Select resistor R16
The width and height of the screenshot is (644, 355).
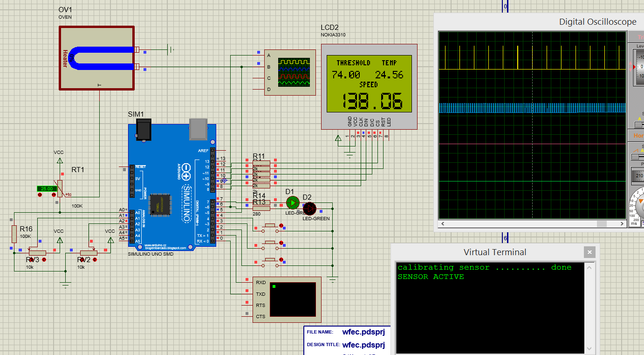click(x=14, y=233)
